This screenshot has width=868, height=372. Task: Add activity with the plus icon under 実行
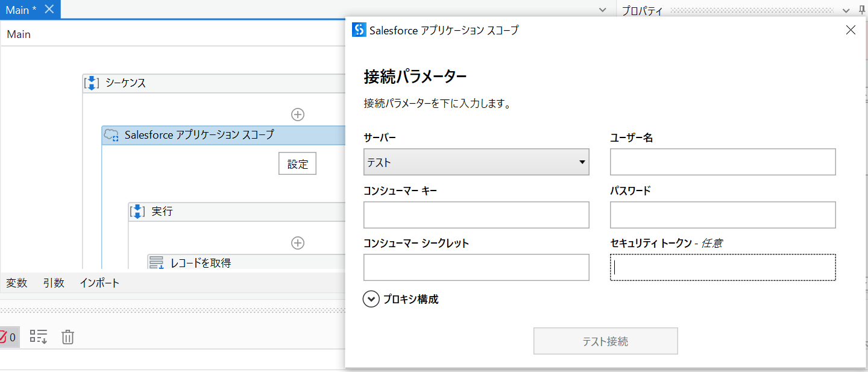point(298,242)
